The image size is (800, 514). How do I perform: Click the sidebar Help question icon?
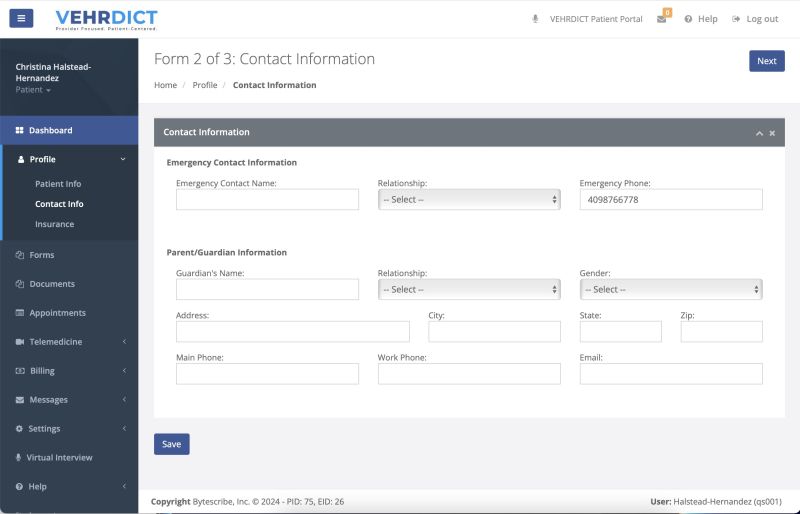point(19,486)
